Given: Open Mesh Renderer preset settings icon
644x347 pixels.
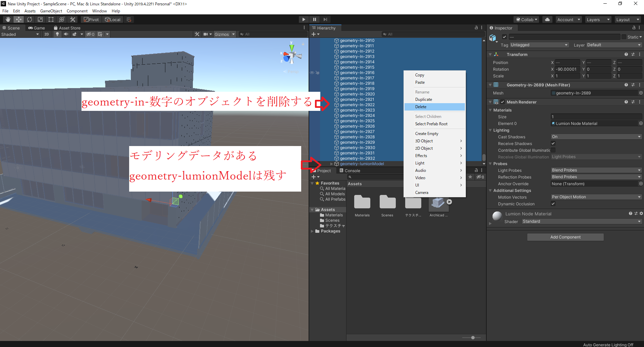Looking at the screenshot, I should (x=633, y=102).
